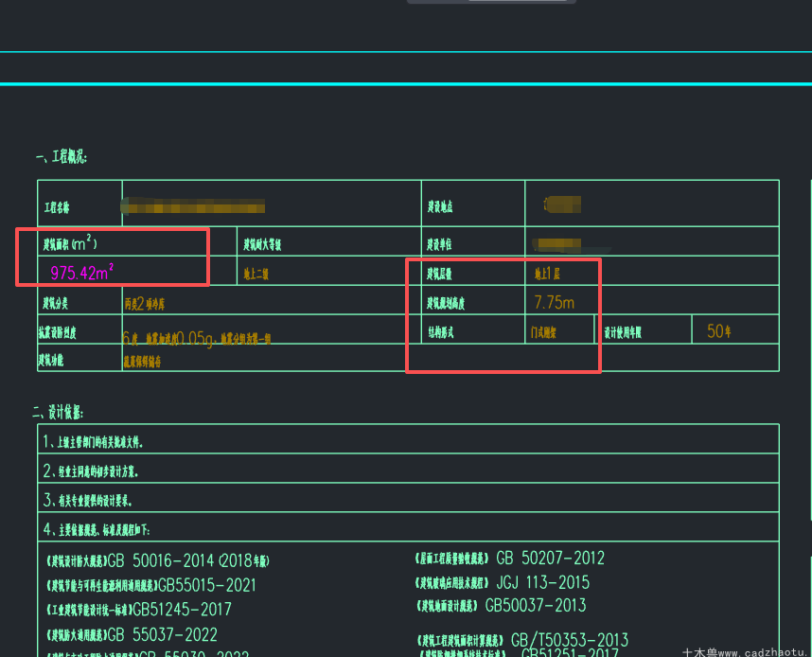Select the 一、工程概况 section heading

(62, 156)
